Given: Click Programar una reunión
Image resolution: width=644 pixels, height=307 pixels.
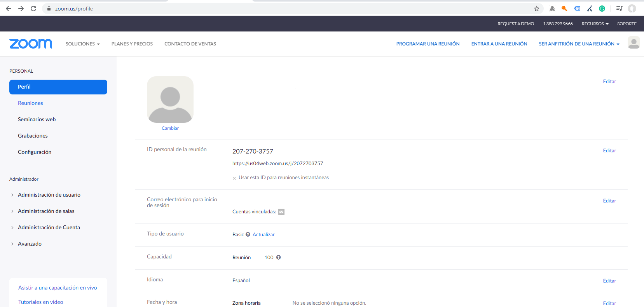Looking at the screenshot, I should [x=428, y=44].
